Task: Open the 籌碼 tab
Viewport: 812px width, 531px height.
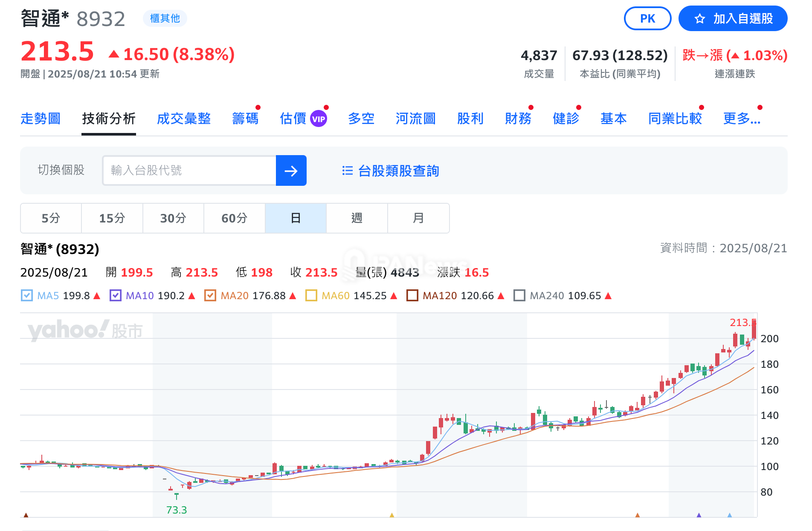Action: point(245,118)
